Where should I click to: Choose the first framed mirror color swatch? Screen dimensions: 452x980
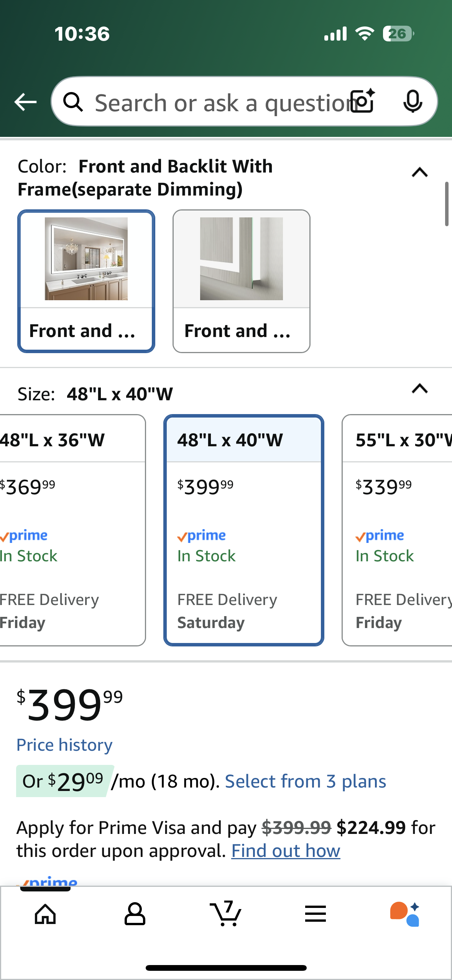[86, 281]
